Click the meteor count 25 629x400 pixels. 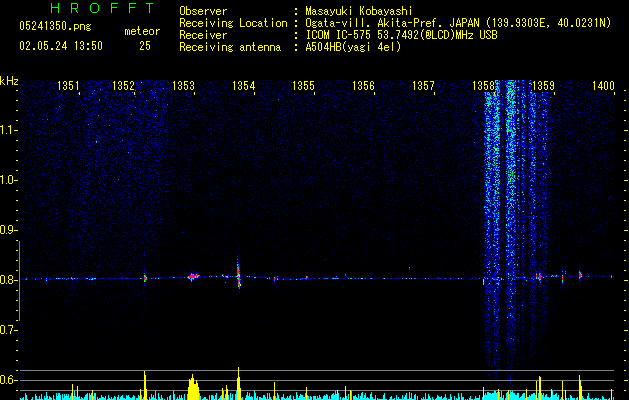pyautogui.click(x=145, y=46)
